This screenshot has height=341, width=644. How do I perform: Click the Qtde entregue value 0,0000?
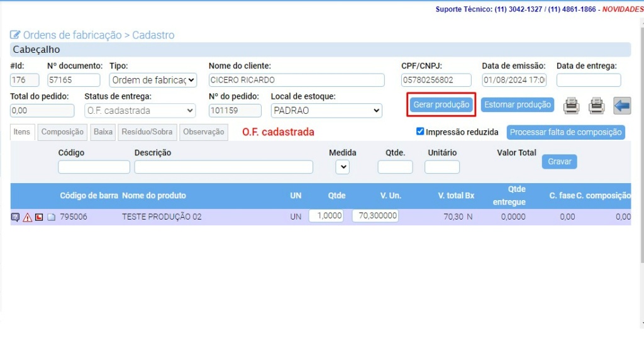[x=513, y=216]
